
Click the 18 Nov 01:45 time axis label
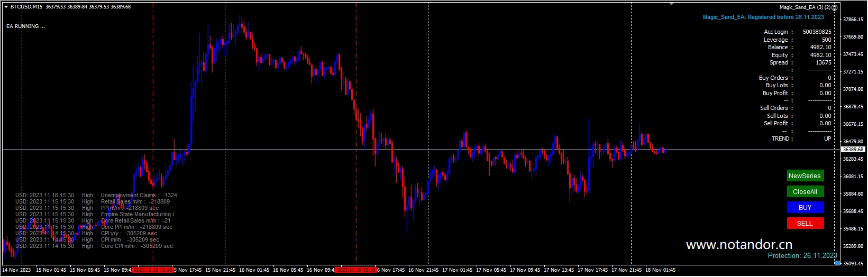tap(660, 270)
